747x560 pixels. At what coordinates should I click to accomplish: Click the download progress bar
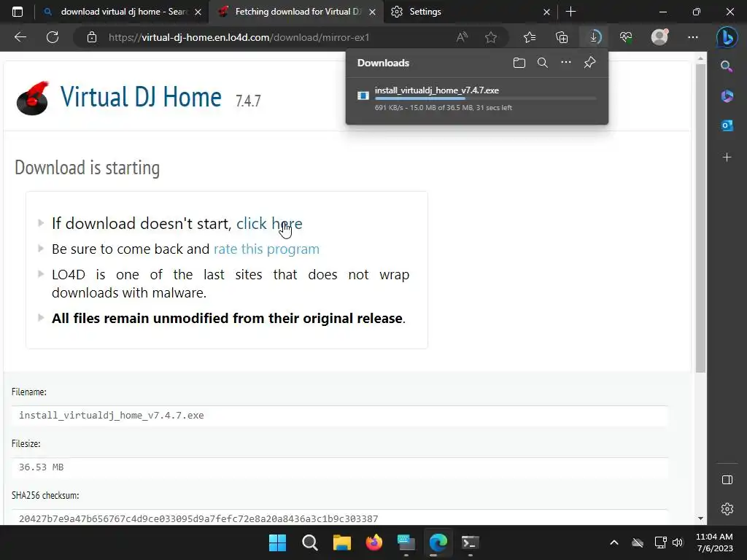(x=485, y=98)
